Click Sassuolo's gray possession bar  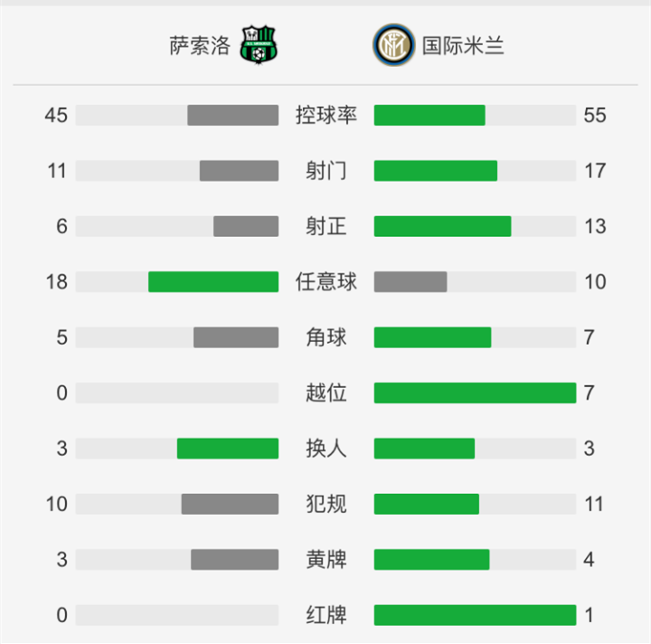(x=232, y=115)
